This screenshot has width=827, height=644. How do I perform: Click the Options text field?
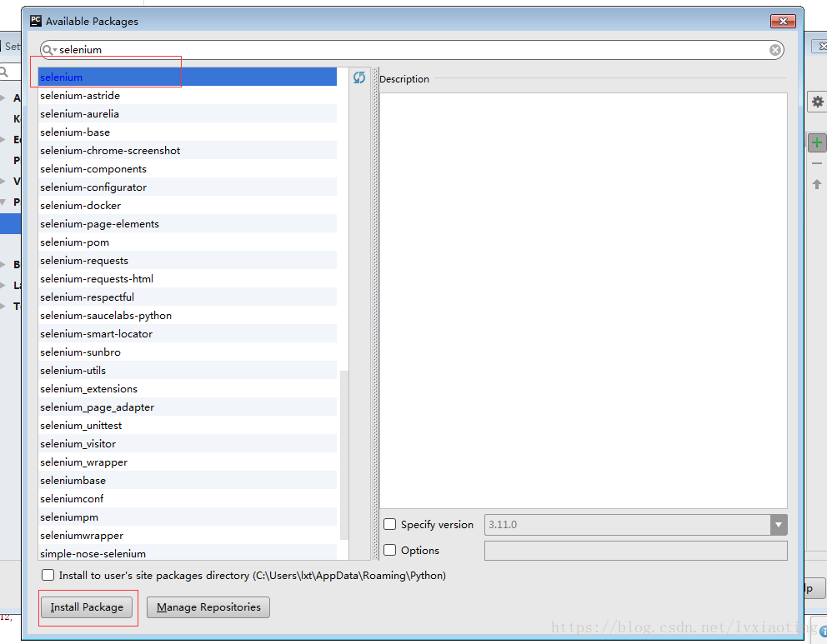pyautogui.click(x=635, y=550)
